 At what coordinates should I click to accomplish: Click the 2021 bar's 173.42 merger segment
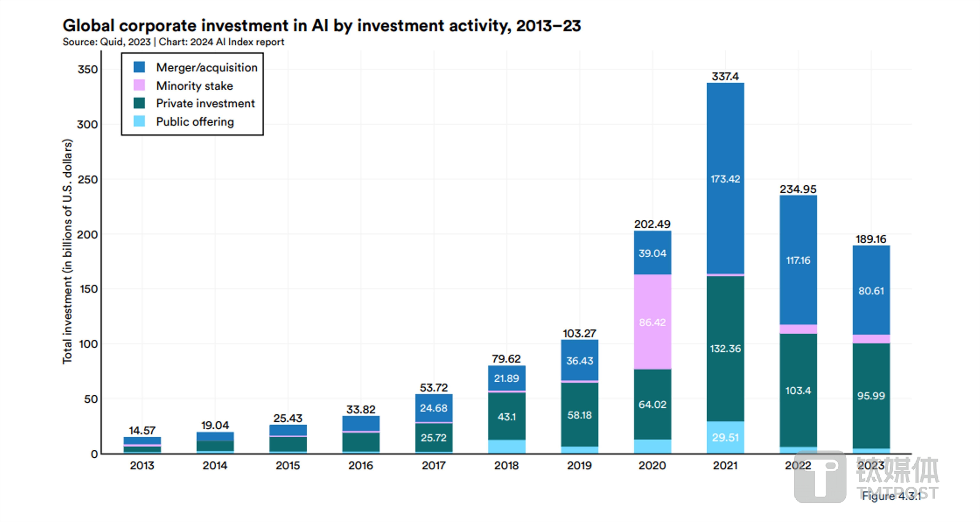pyautogui.click(x=725, y=179)
